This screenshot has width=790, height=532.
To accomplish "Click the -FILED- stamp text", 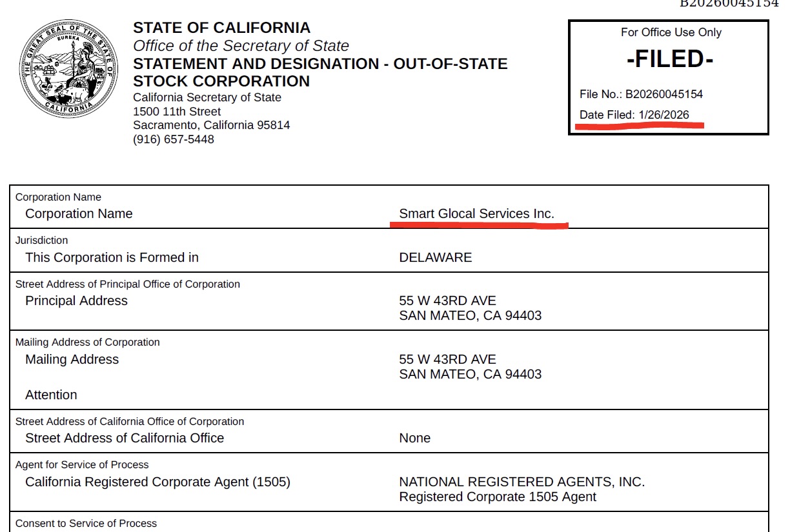I will coord(670,59).
